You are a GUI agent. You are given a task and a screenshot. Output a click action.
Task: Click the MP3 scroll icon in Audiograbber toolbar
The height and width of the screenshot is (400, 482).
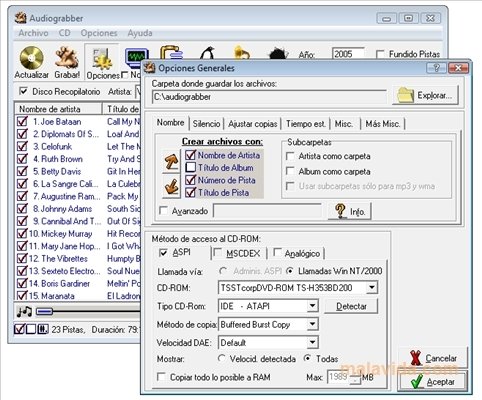coord(171,53)
